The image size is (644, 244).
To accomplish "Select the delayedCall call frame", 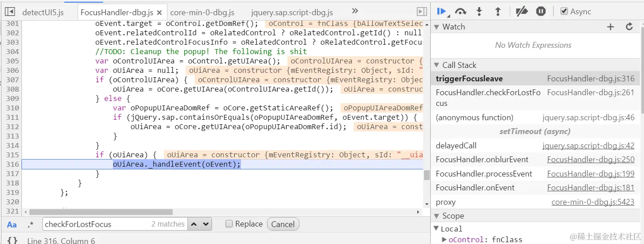I will point(535,146).
